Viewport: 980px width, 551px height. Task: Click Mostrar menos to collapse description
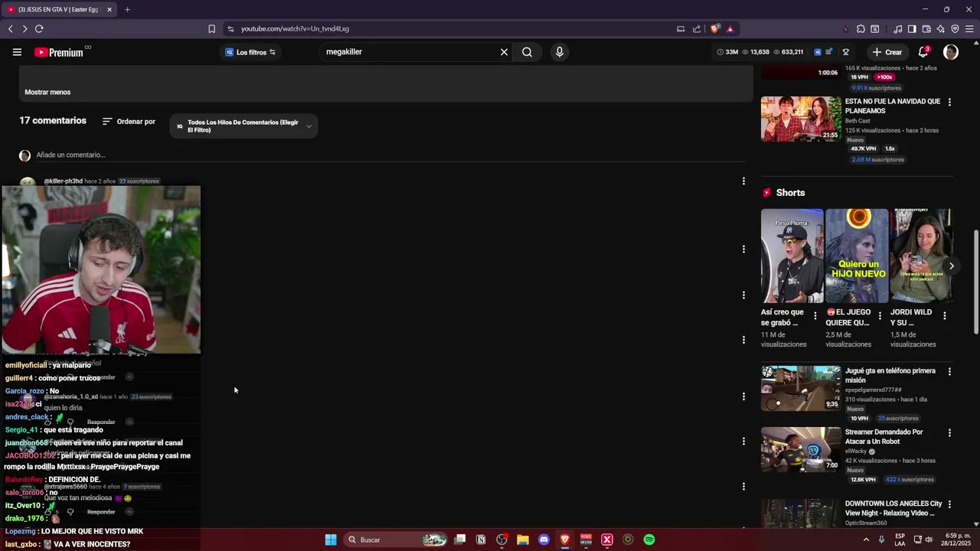47,92
